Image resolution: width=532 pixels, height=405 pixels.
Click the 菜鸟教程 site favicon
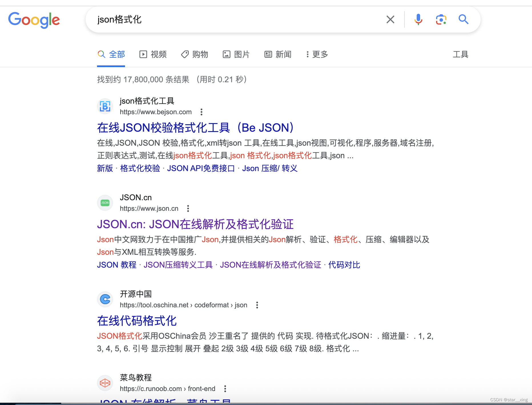point(105,383)
